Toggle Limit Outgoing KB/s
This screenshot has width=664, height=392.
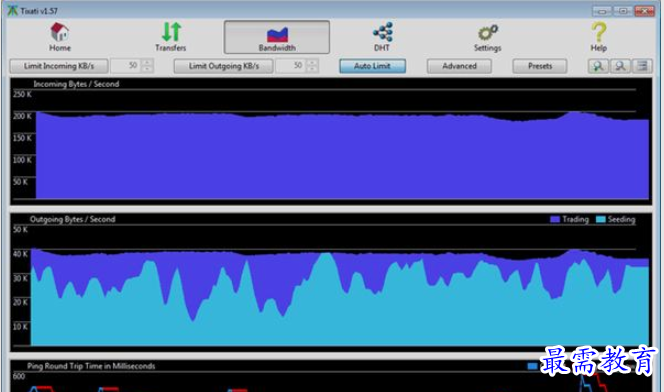pyautogui.click(x=224, y=66)
